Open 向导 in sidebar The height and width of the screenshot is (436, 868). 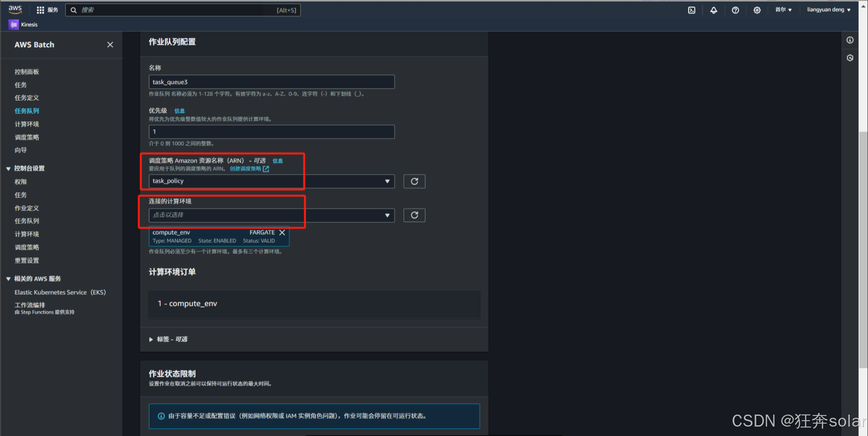(21, 150)
